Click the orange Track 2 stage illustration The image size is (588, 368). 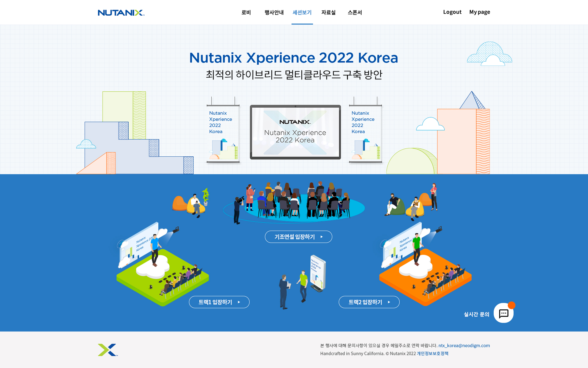(x=425, y=264)
